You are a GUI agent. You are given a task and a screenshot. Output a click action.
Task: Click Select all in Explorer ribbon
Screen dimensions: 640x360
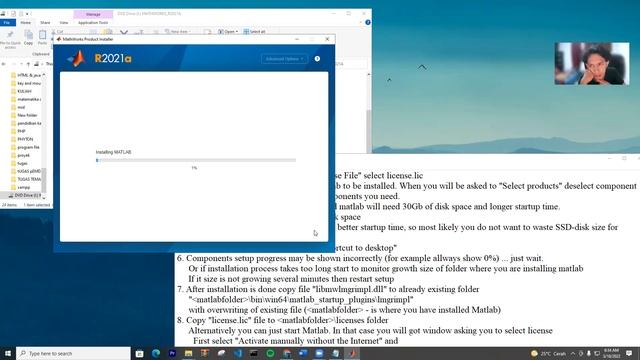(x=255, y=31)
